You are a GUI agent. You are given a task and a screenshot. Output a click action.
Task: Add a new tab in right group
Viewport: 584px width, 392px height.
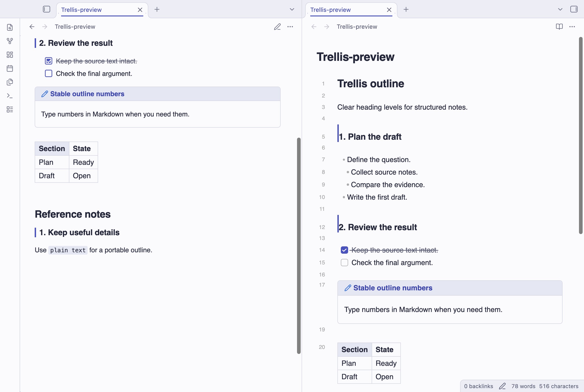[406, 10]
